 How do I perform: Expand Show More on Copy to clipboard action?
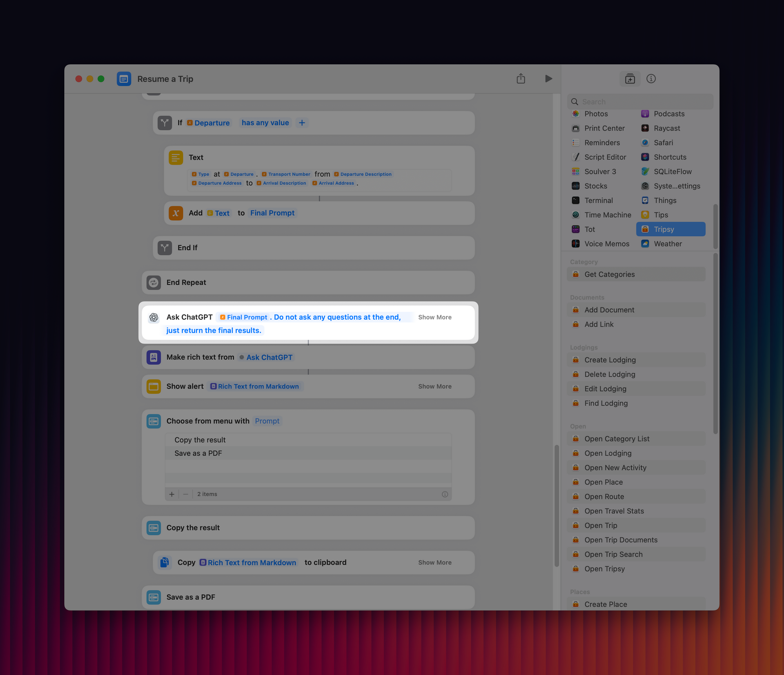click(435, 562)
